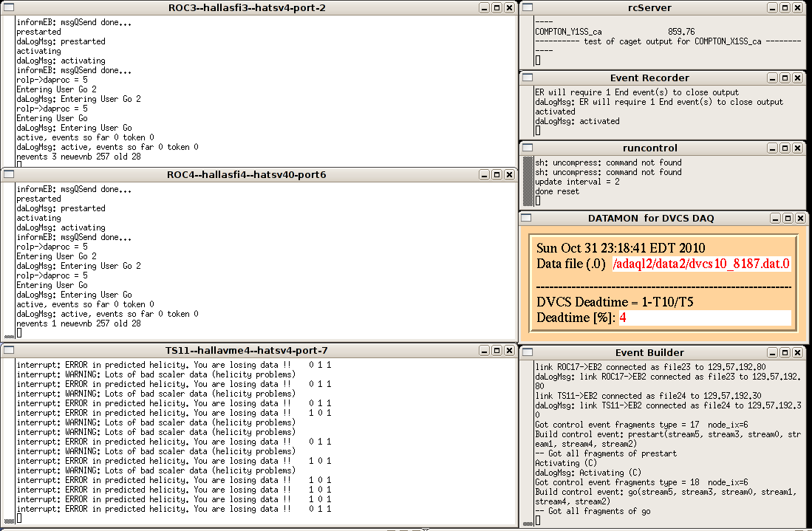This screenshot has height=531, width=812.
Task: Maximize the rcServer window
Action: 785,8
